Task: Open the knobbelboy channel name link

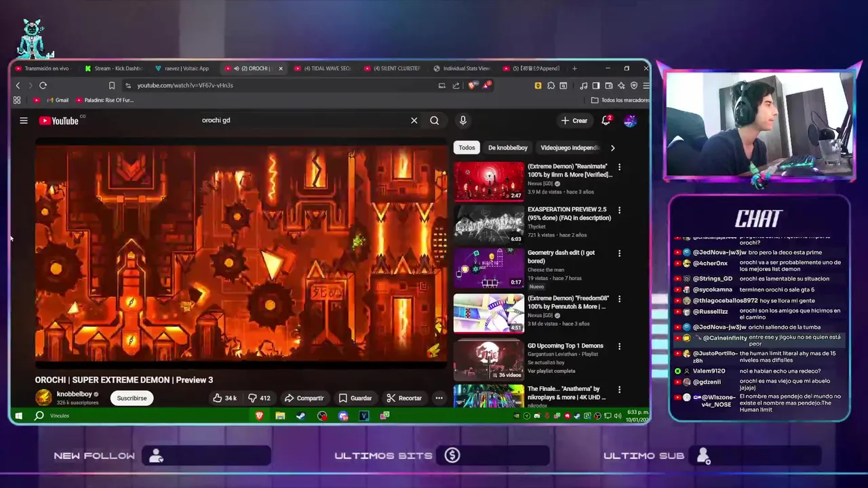Action: pyautogui.click(x=75, y=394)
